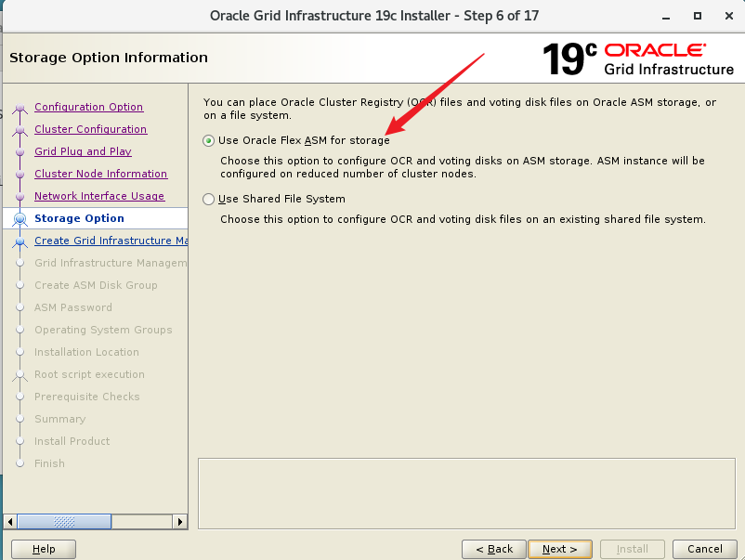Choose Use Shared File System radio option
The width and height of the screenshot is (745, 560).
208,199
